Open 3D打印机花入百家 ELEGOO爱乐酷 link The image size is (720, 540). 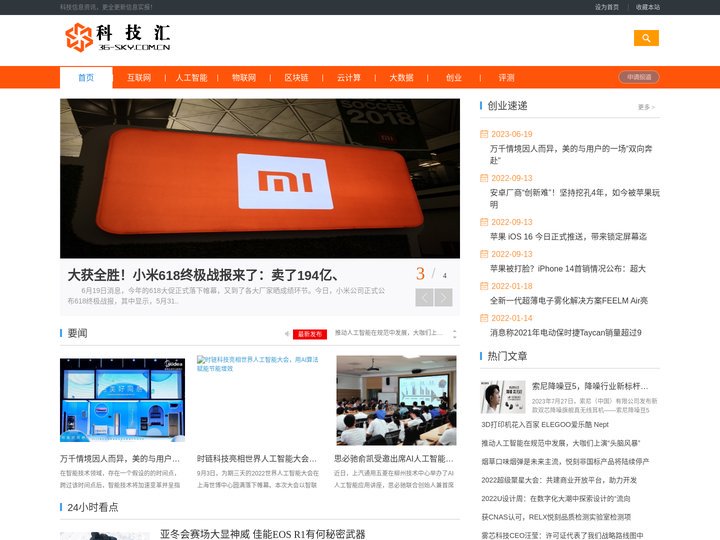pyautogui.click(x=545, y=425)
